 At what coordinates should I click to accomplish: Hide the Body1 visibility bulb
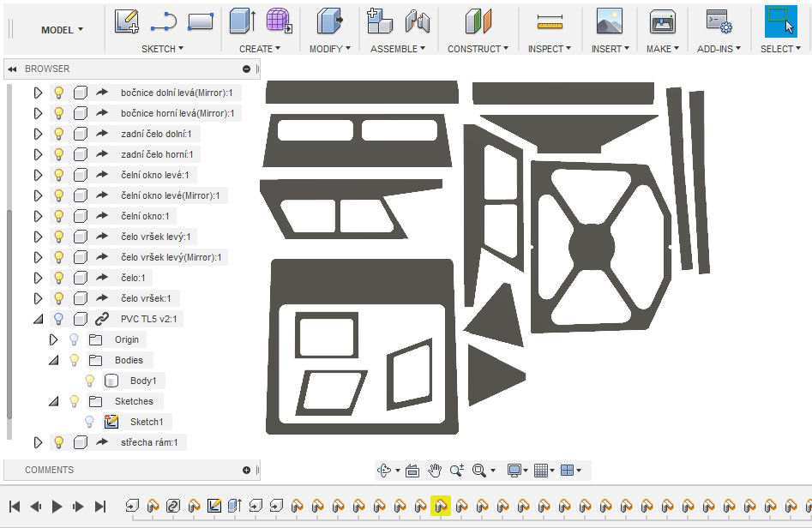pyautogui.click(x=89, y=381)
